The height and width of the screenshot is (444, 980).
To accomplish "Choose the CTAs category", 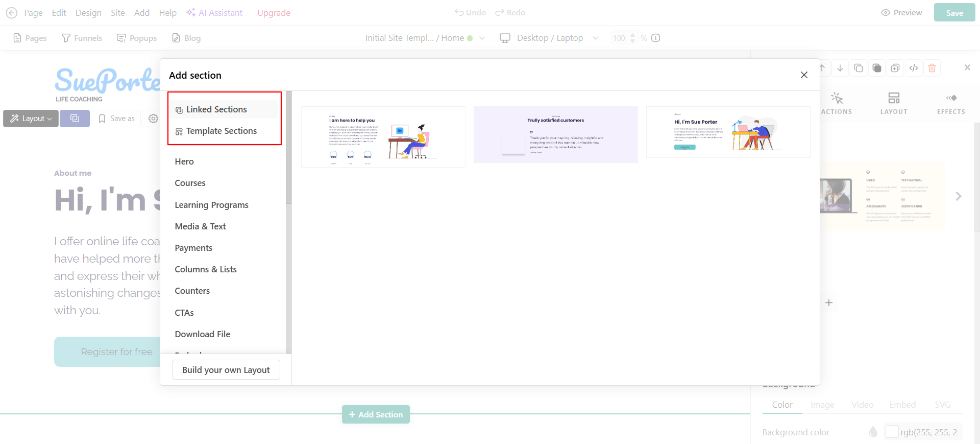I will tap(184, 313).
